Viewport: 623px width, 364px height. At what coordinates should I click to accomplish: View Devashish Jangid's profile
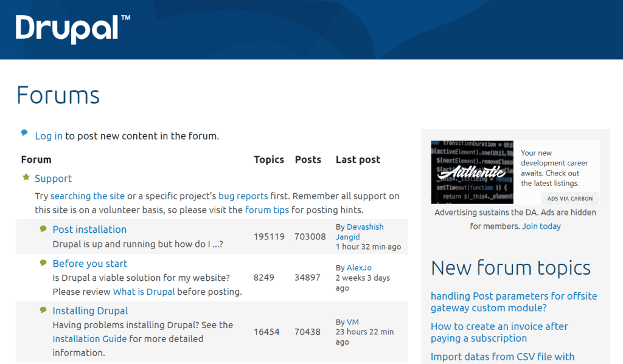[360, 232]
